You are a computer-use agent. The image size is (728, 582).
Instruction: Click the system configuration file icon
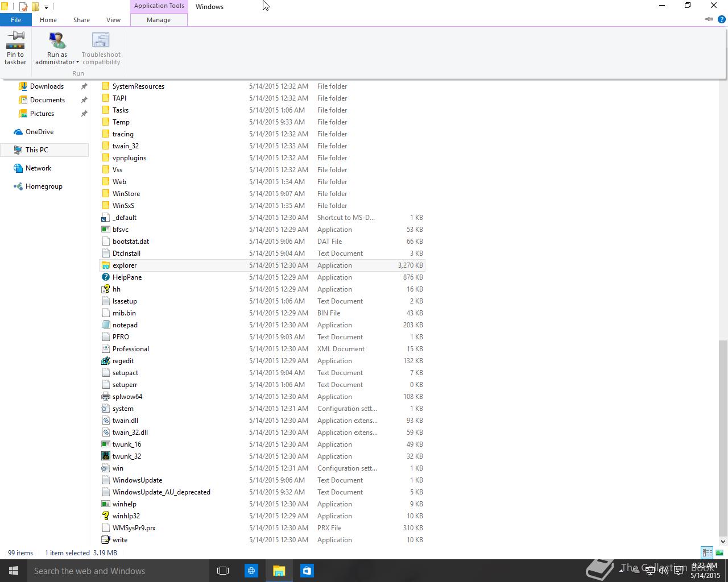105,409
